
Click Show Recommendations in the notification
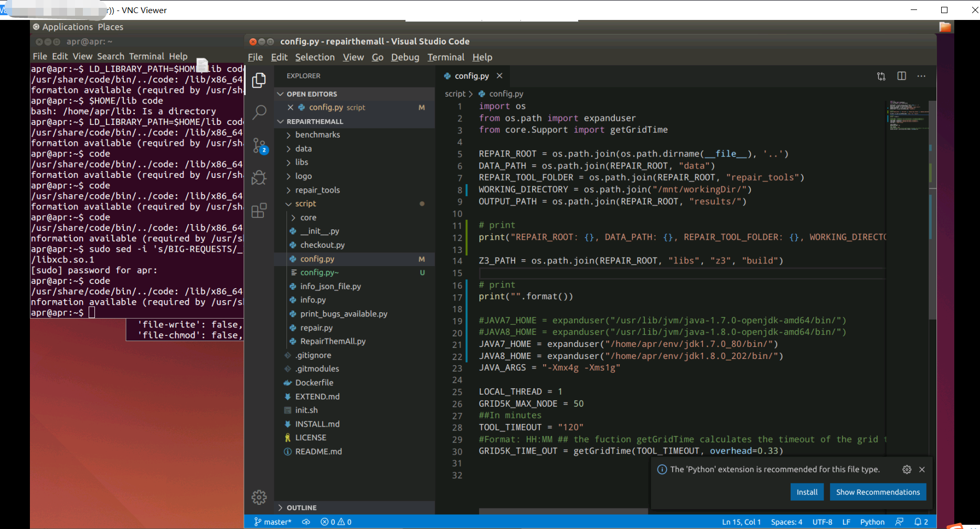(x=878, y=492)
